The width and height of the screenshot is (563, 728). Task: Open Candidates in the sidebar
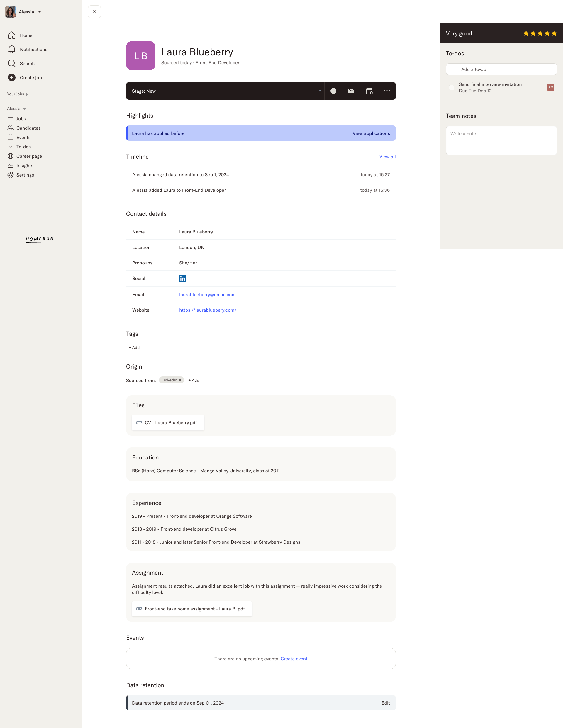(x=29, y=128)
